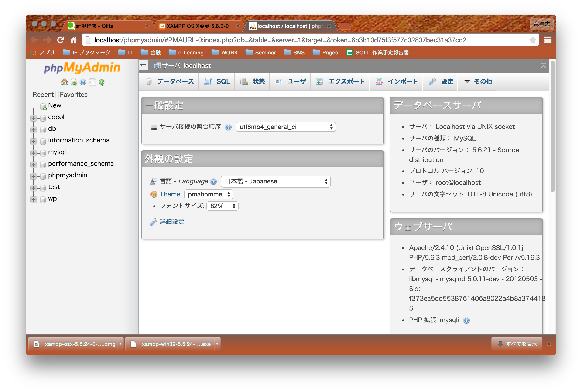Click すべてを表示 to show all downloads
582x392 pixels.
coord(517,344)
